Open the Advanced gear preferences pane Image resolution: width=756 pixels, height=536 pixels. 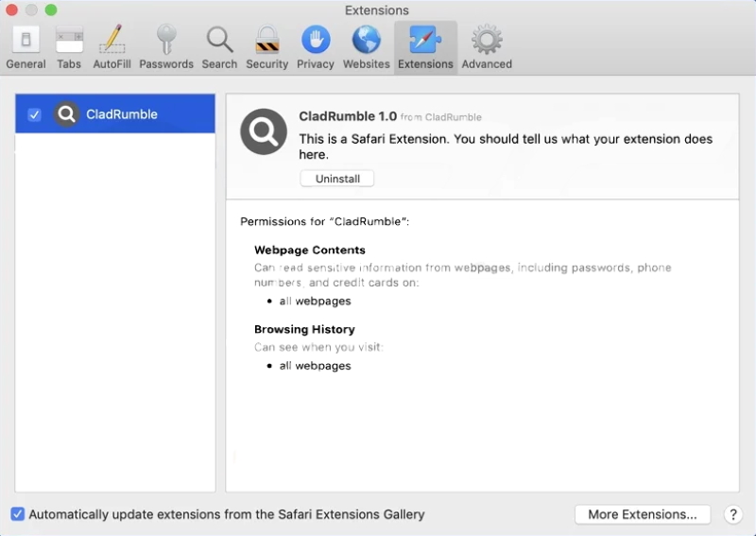(x=487, y=47)
